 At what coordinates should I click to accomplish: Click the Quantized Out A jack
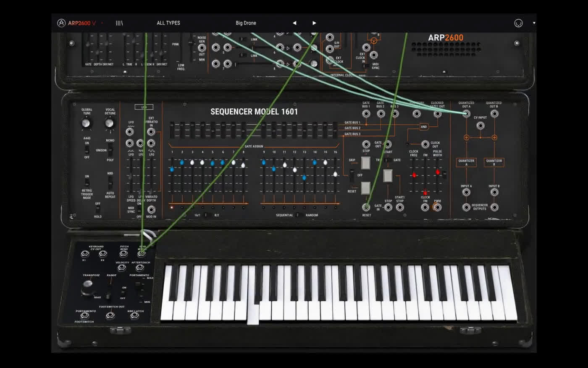[x=466, y=114]
